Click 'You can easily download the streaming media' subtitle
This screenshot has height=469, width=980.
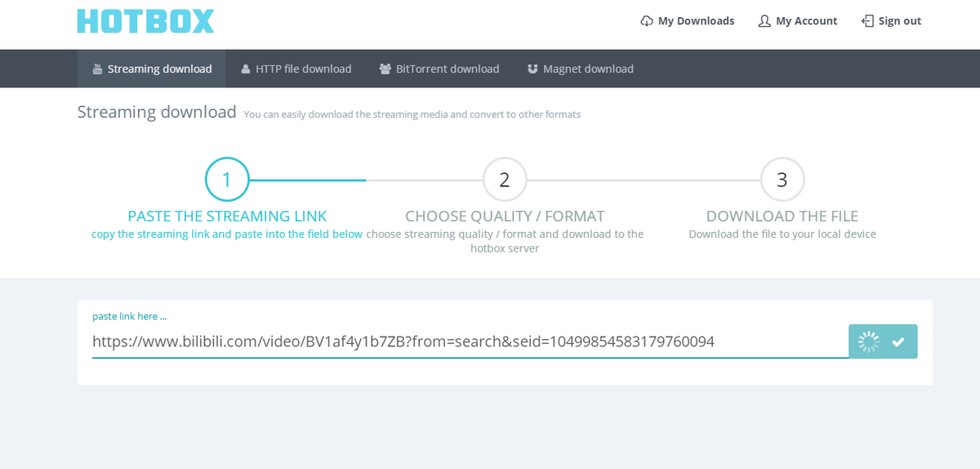pyautogui.click(x=412, y=114)
